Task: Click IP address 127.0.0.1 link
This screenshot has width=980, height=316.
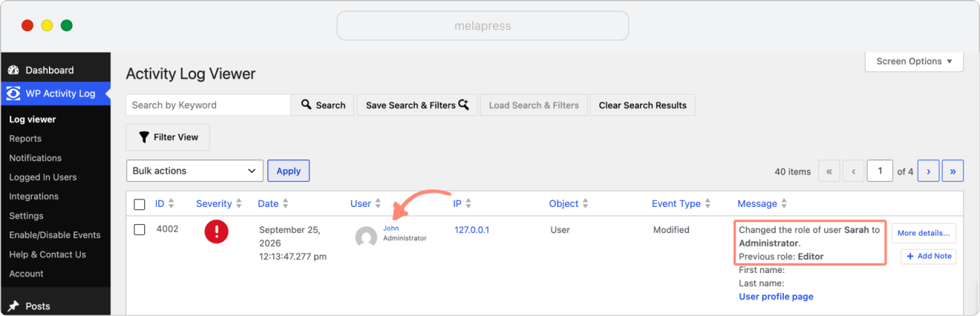Action: tap(471, 230)
